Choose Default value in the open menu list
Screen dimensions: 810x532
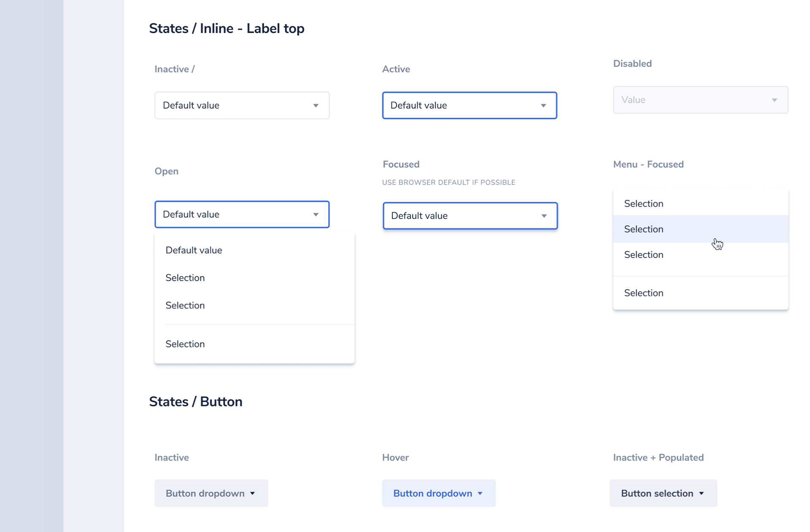(x=254, y=250)
